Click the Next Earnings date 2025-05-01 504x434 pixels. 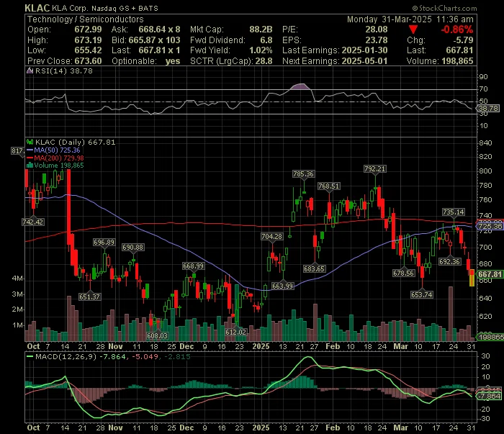pos(364,61)
